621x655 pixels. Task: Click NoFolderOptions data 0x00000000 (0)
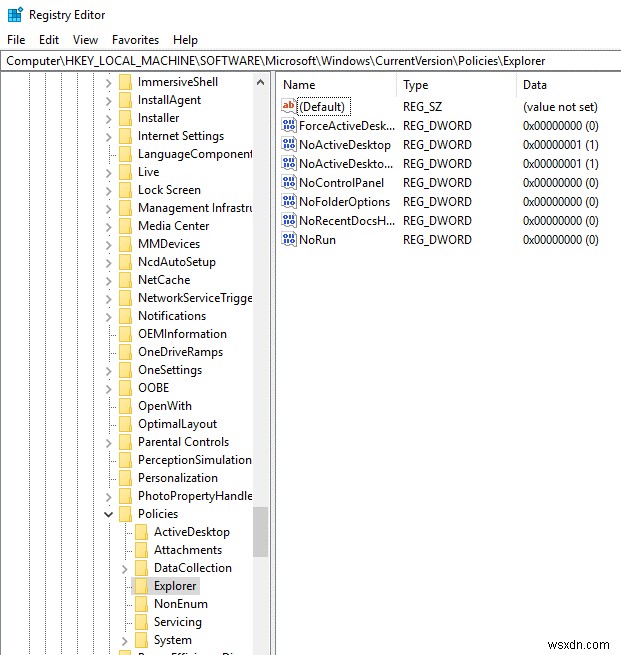tap(560, 201)
